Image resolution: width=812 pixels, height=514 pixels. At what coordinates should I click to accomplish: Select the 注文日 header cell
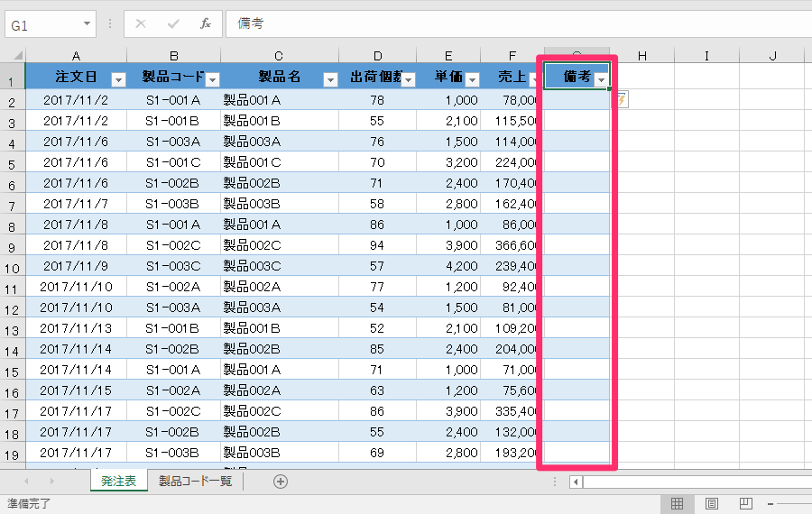point(76,76)
